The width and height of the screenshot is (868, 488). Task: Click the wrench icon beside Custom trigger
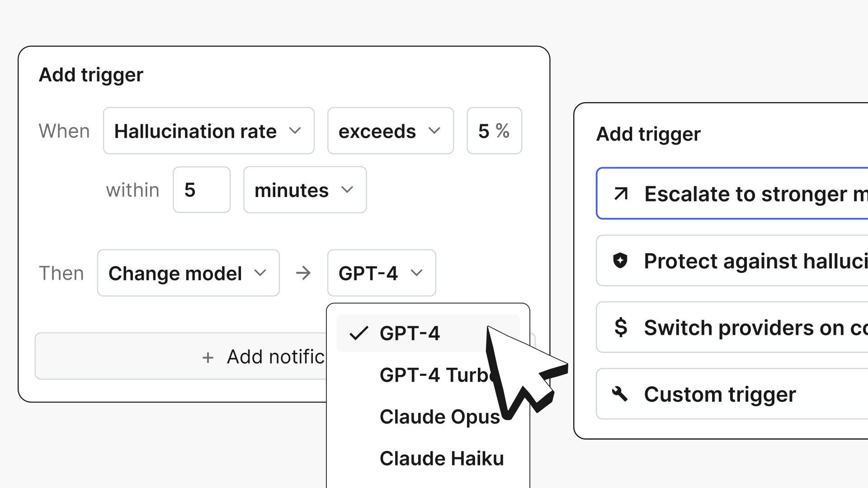pyautogui.click(x=620, y=394)
